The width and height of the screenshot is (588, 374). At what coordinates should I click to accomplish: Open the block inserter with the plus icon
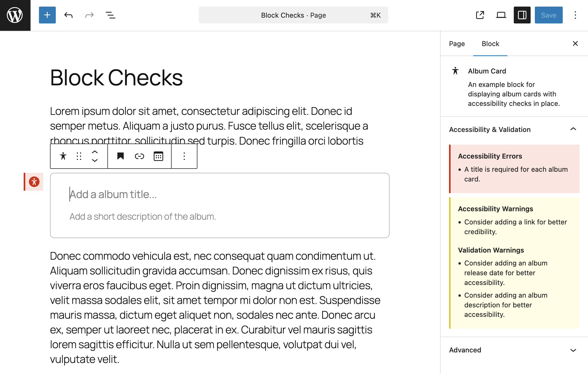pos(47,15)
